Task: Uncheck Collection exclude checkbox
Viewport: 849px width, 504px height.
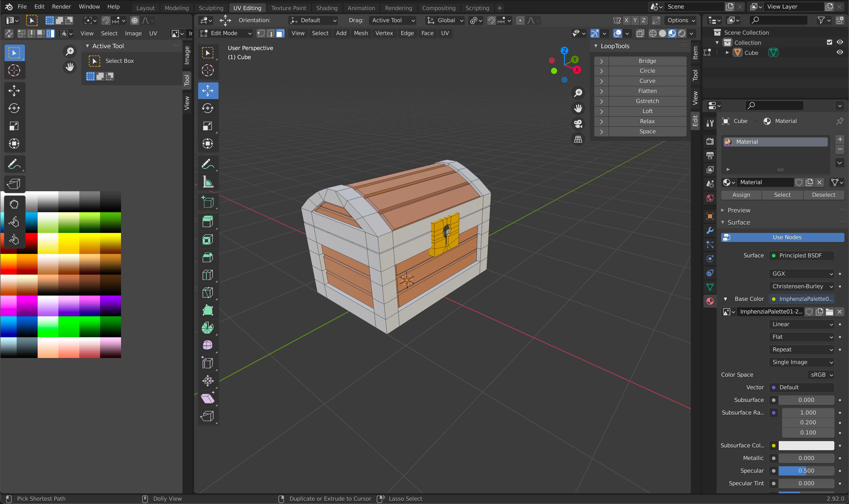Action: [x=830, y=42]
